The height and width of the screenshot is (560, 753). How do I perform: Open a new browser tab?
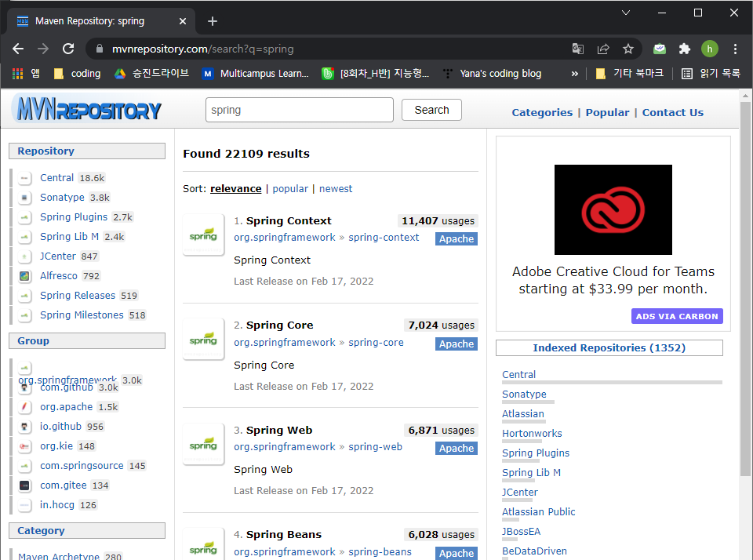[x=213, y=21]
